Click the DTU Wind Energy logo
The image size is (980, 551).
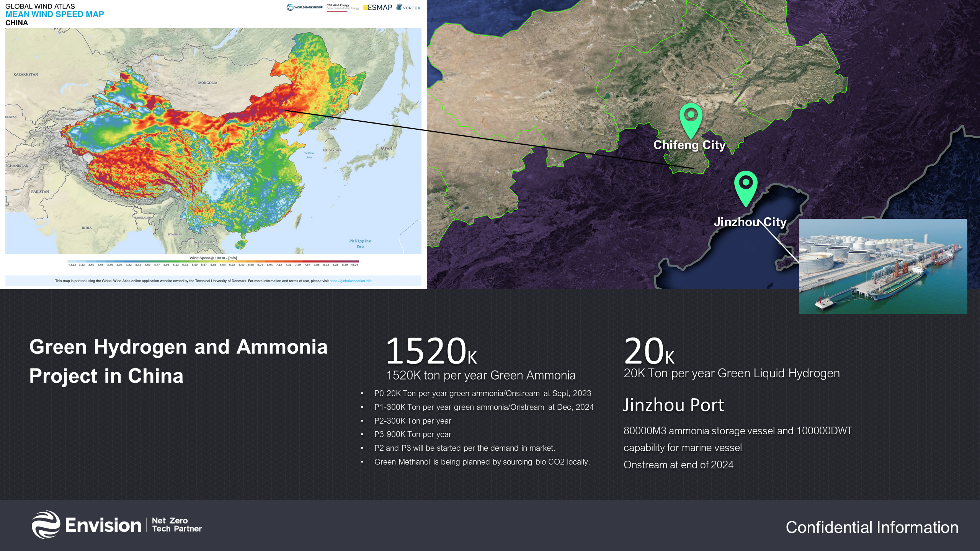tap(342, 7)
